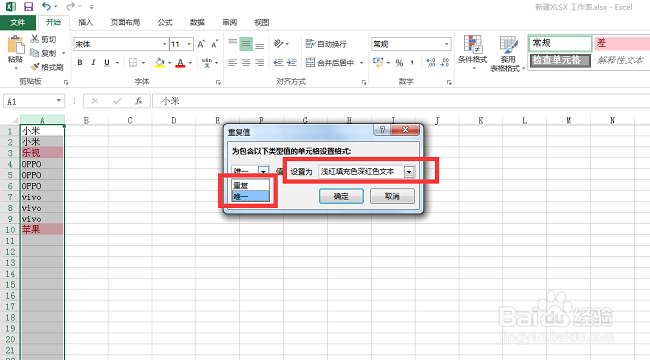Screen dimensions: 650x360
Task: Toggle underline formatting
Action: [x=107, y=63]
